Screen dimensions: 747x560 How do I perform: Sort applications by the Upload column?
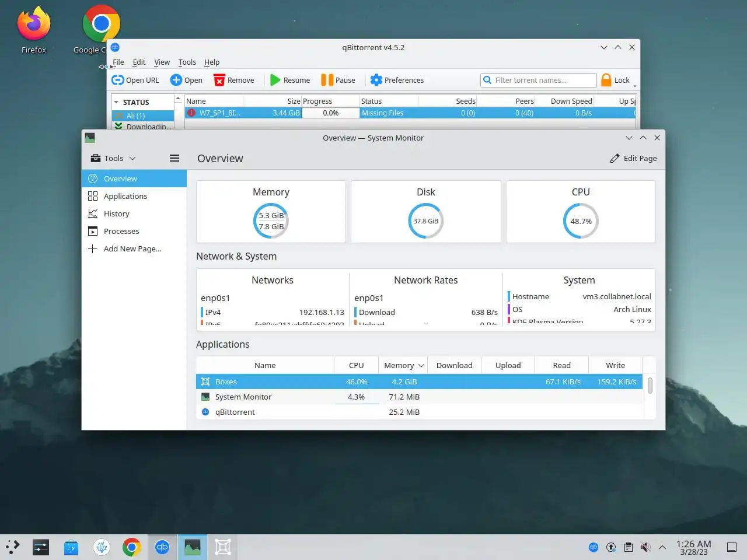coord(508,365)
